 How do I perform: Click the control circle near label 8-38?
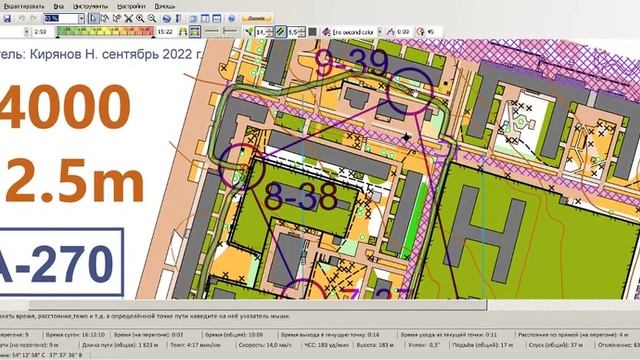click(x=242, y=167)
